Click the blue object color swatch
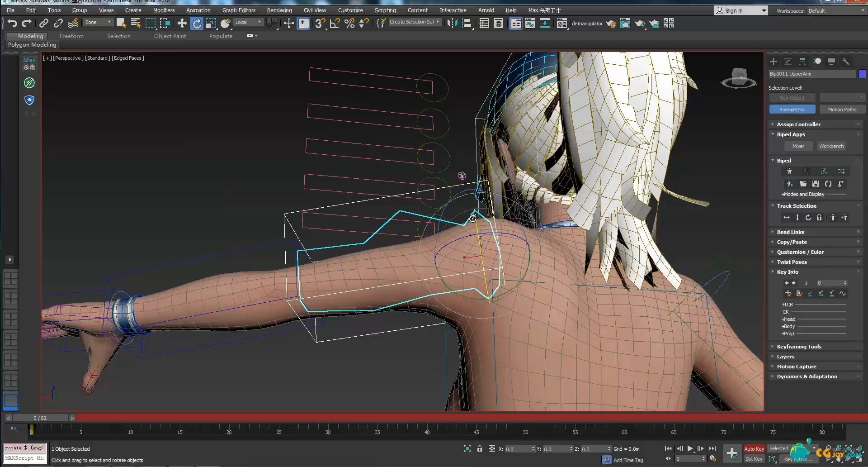Screen dimensions: 868x467 862,74
